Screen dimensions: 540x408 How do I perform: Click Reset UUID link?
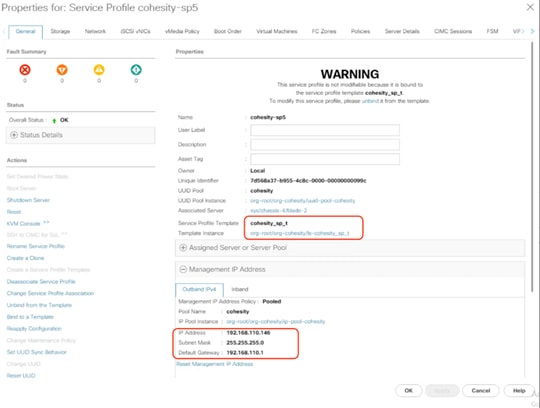[x=21, y=376]
